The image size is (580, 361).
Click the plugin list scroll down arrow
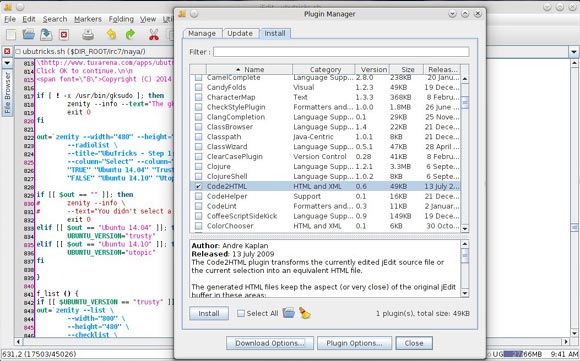tap(465, 229)
